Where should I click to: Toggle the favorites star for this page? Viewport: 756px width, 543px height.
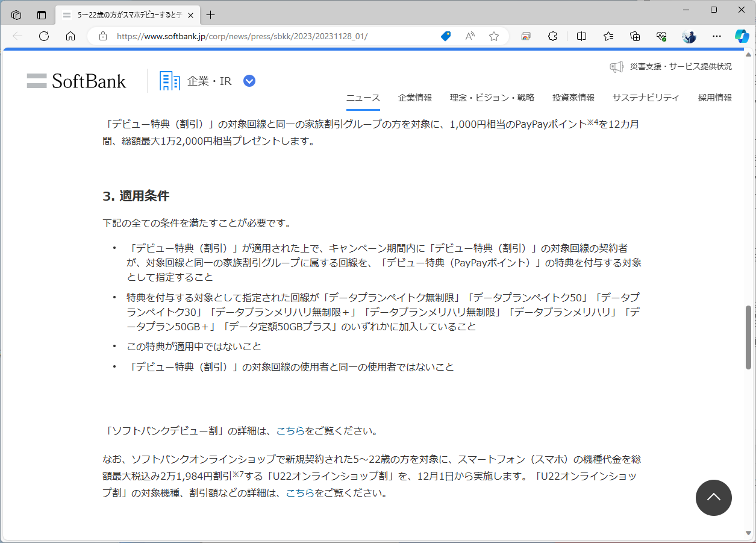(493, 36)
